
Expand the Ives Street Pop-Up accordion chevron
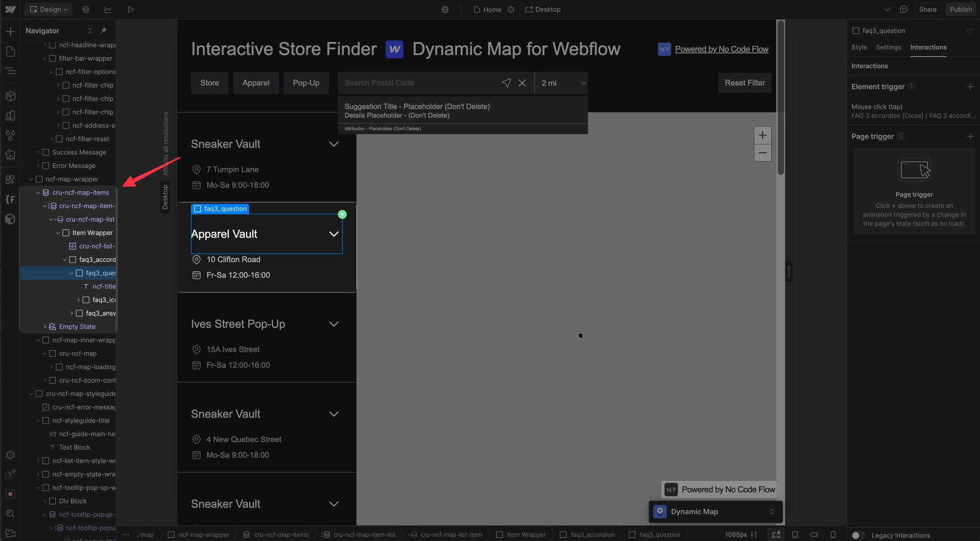[x=334, y=324]
